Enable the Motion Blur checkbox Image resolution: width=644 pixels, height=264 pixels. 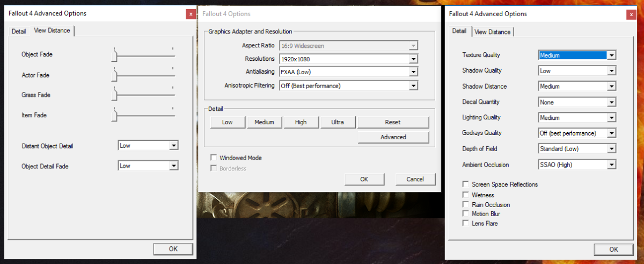click(x=466, y=214)
